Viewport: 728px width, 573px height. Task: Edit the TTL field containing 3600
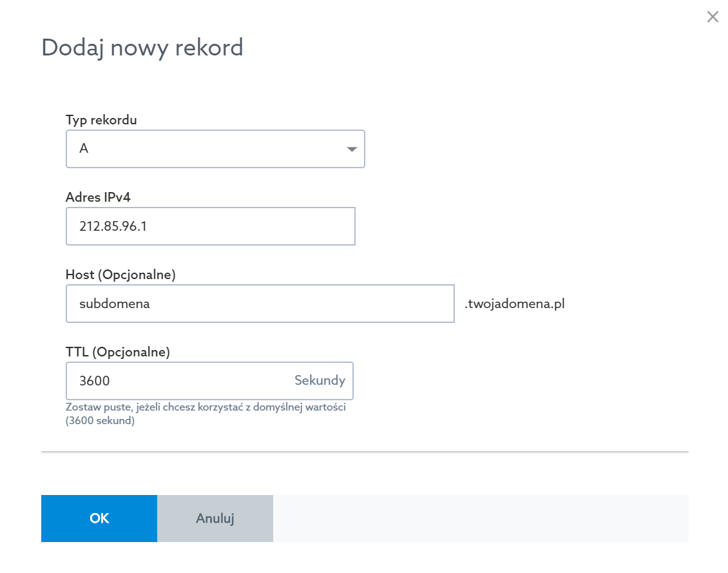tap(180, 381)
